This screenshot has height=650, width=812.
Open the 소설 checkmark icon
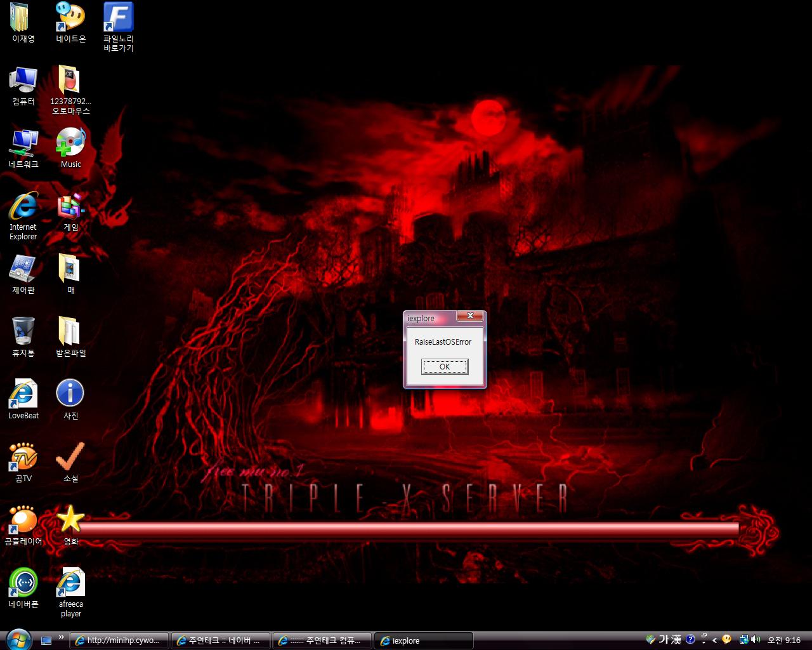point(70,462)
